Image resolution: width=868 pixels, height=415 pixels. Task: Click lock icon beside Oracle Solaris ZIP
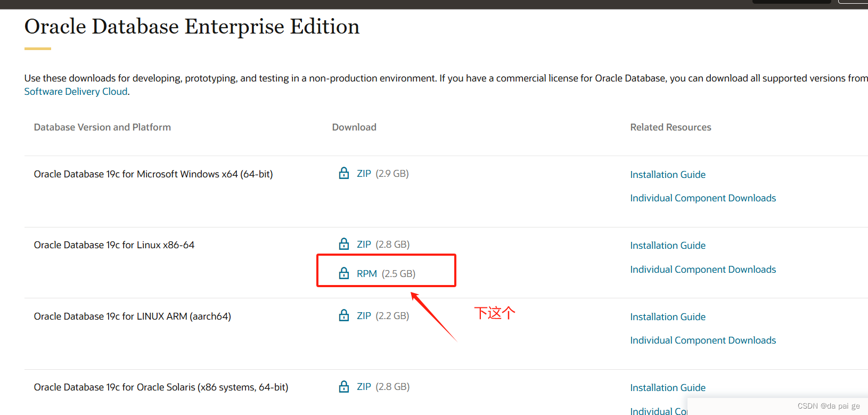point(344,387)
